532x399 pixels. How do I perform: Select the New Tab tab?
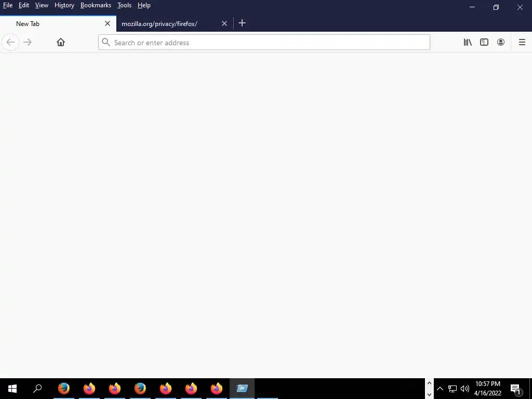(58, 23)
